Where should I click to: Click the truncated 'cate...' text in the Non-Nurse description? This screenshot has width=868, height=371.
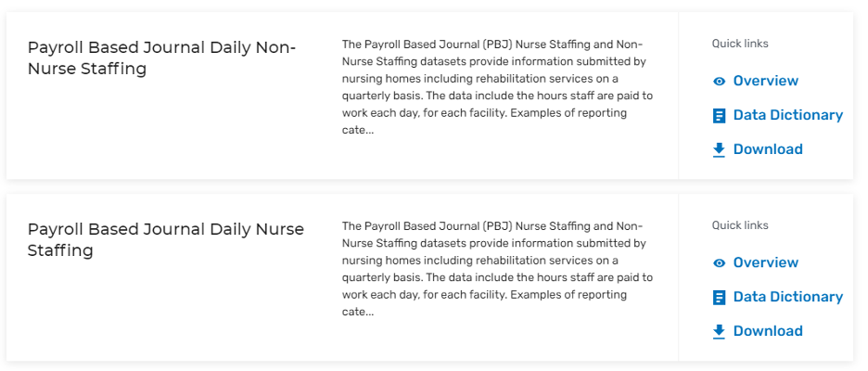coord(358,130)
